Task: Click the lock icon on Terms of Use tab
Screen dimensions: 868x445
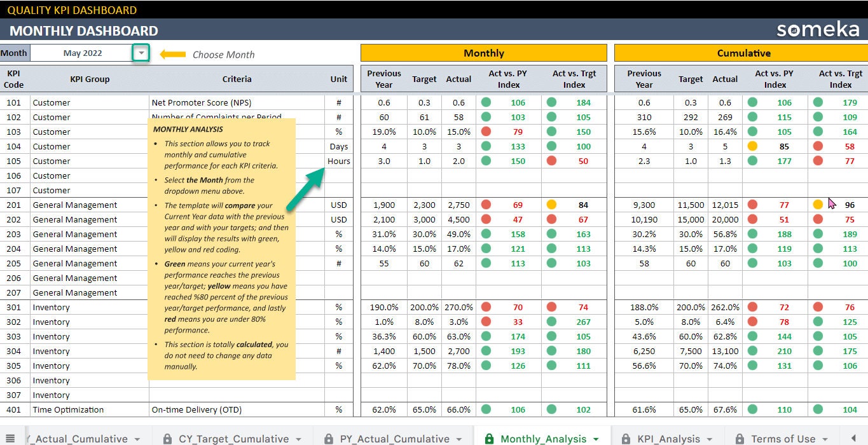Action: tap(739, 439)
